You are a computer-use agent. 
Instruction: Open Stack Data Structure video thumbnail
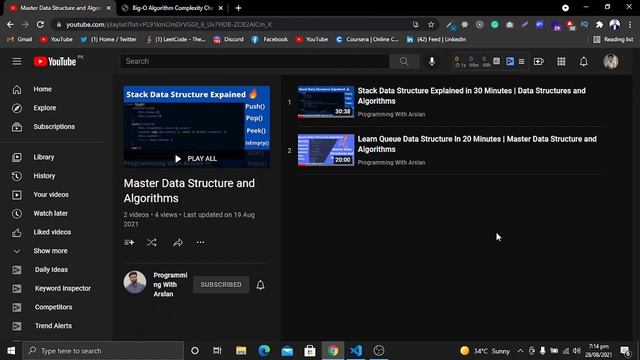click(326, 102)
